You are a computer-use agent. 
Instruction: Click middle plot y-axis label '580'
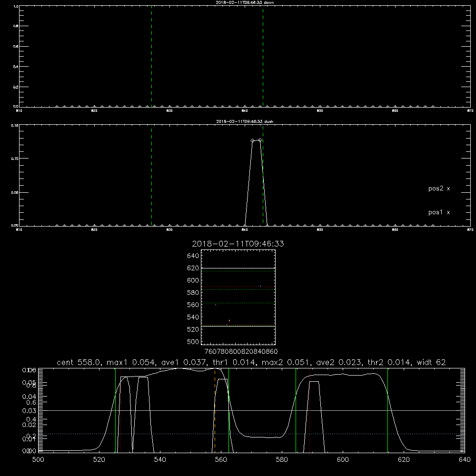[193, 293]
